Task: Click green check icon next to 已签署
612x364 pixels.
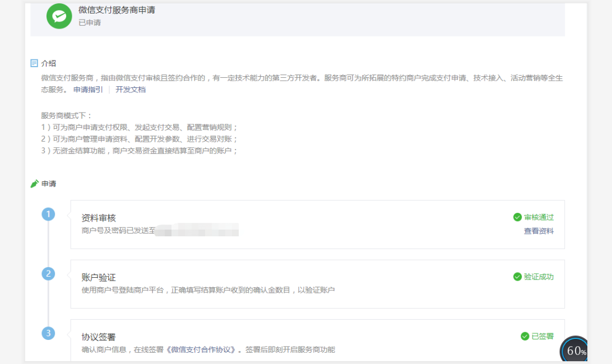Action: [x=525, y=337]
